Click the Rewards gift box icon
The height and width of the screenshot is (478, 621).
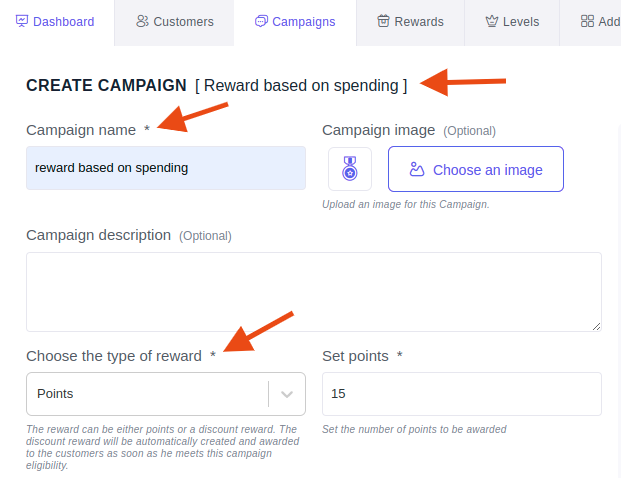383,21
